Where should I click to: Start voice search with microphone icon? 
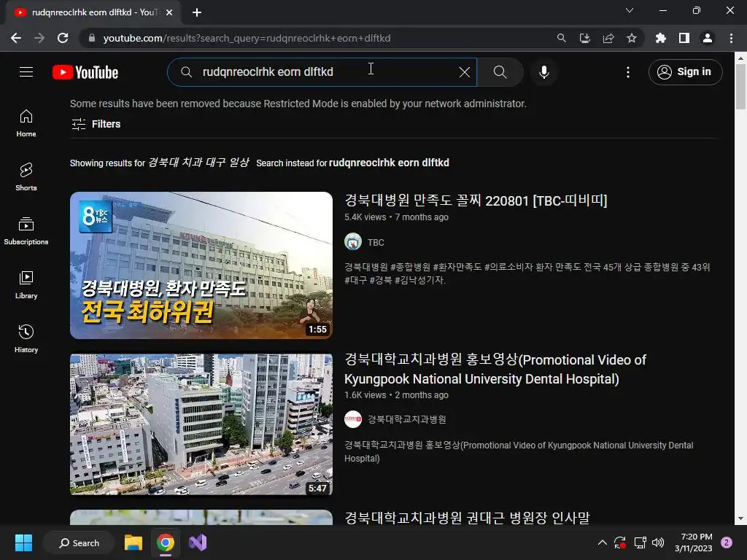(544, 72)
